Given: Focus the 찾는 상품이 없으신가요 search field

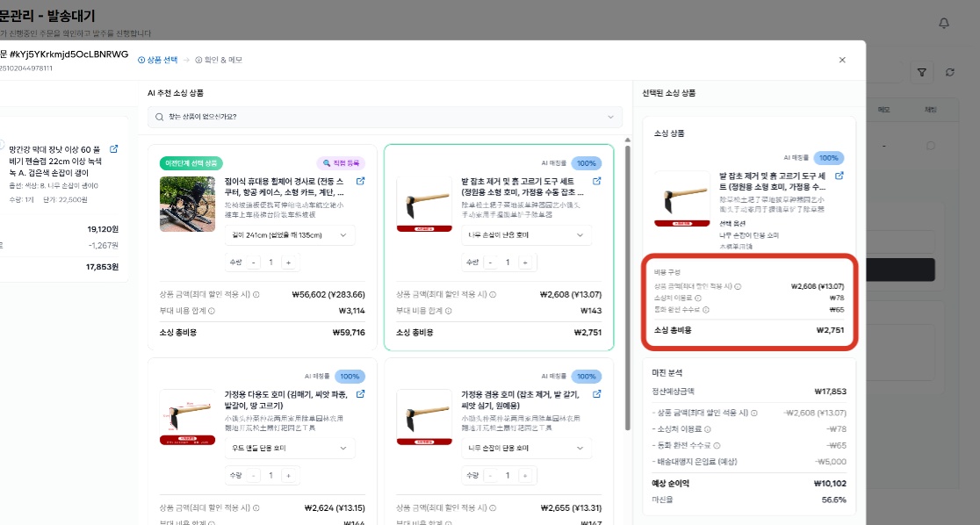Looking at the screenshot, I should [385, 117].
